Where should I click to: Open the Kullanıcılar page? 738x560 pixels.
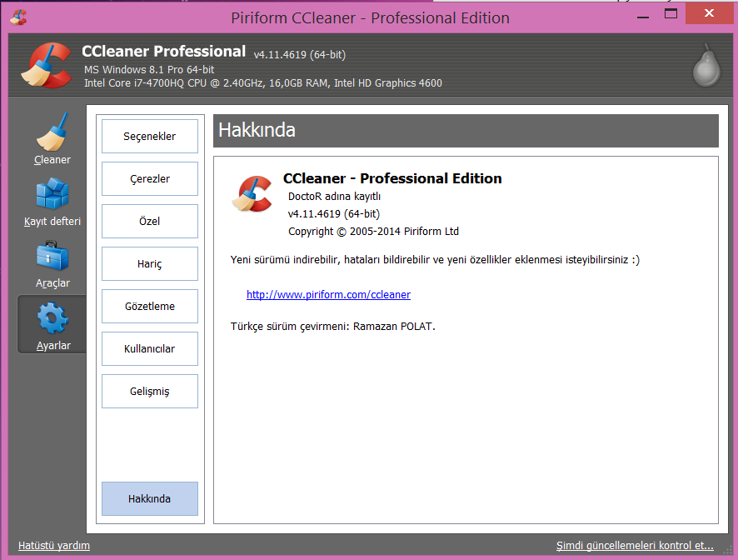point(150,349)
